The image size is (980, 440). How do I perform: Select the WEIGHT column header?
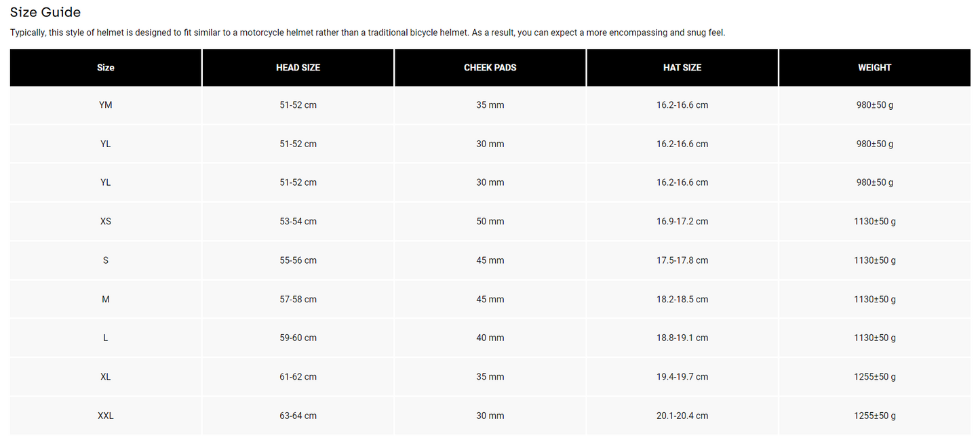coord(874,68)
